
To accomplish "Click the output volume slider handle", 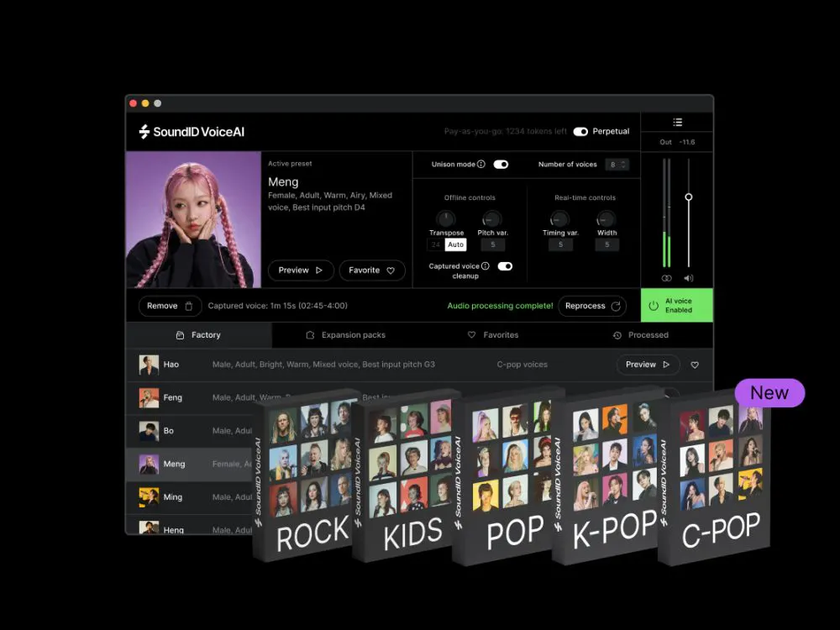I will pyautogui.click(x=689, y=197).
